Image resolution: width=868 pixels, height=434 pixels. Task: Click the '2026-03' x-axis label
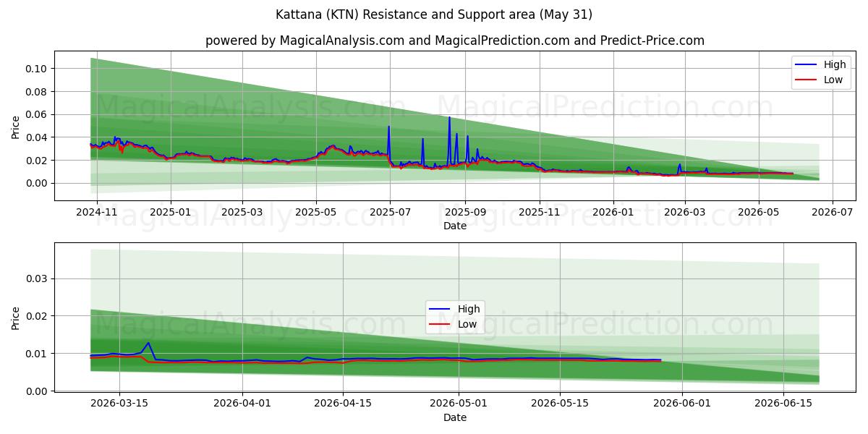pyautogui.click(x=685, y=212)
